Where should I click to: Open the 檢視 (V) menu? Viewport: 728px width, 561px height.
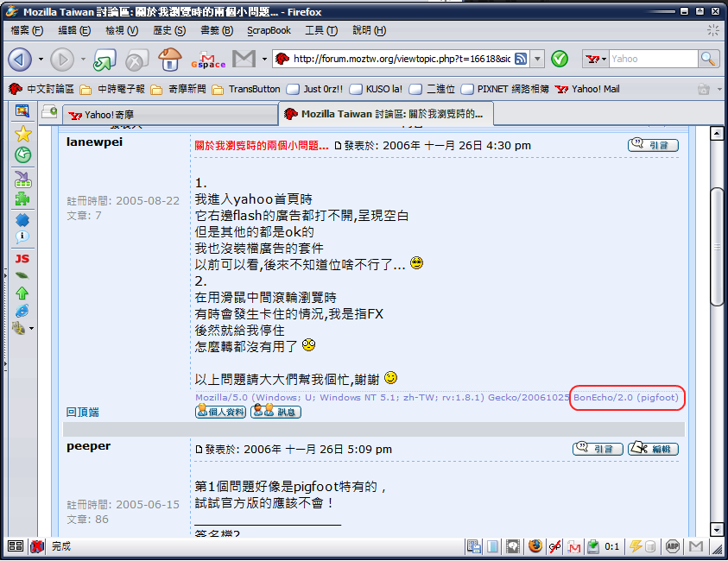(122, 30)
